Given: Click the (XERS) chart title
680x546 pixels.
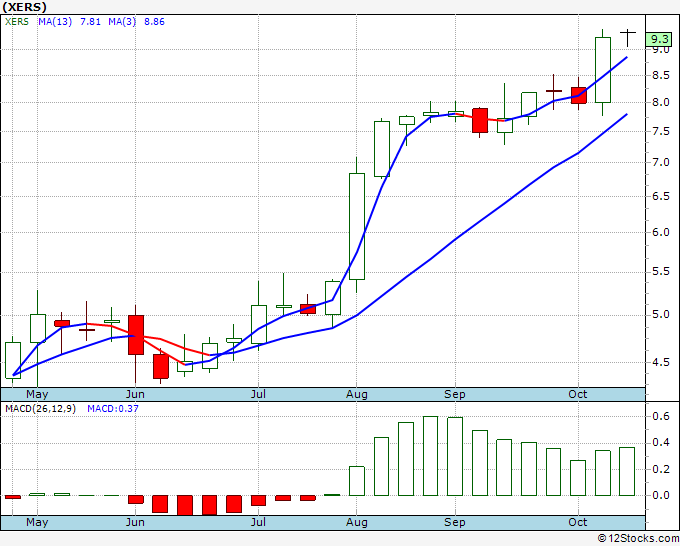Looking at the screenshot, I should pos(24,7).
